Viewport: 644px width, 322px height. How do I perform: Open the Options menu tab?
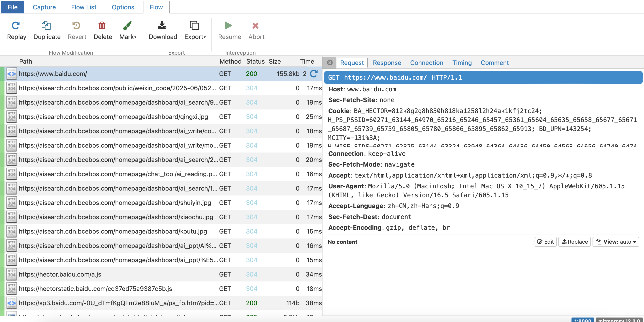coord(123,7)
